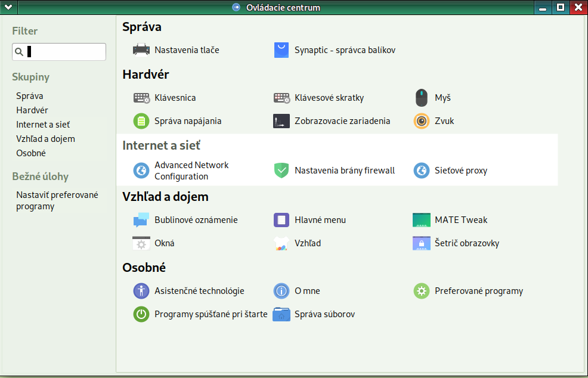Open the Bublinové oznámenie icon
Image resolution: width=588 pixels, height=378 pixels.
pyautogui.click(x=141, y=220)
